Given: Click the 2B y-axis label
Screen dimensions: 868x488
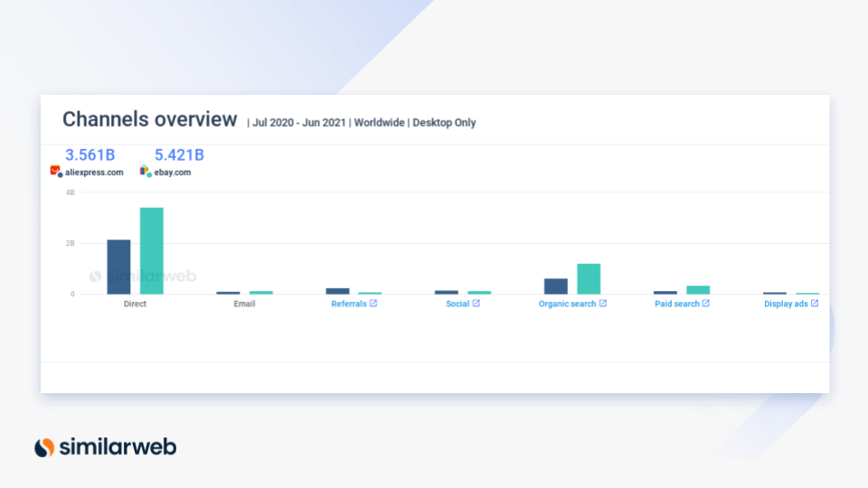Looking at the screenshot, I should [x=70, y=243].
